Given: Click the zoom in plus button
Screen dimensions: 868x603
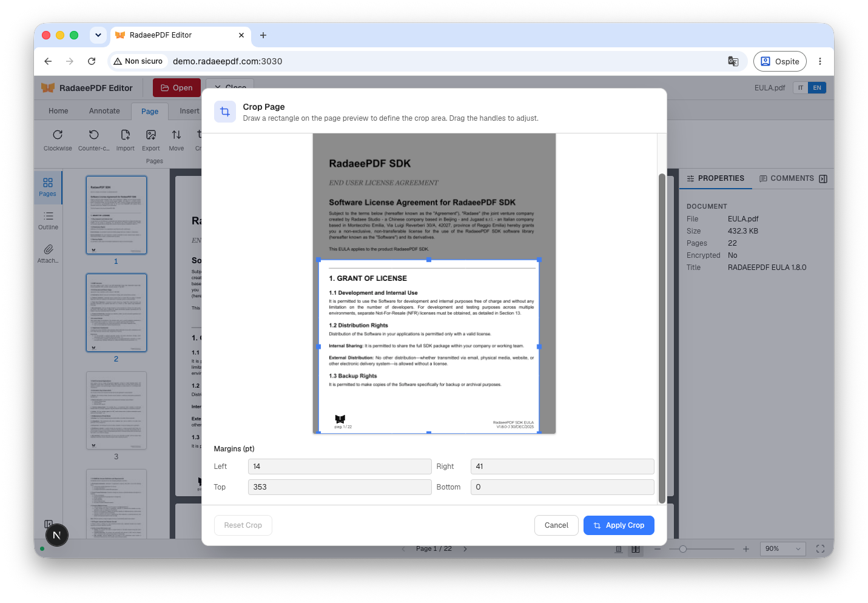Looking at the screenshot, I should coord(746,549).
